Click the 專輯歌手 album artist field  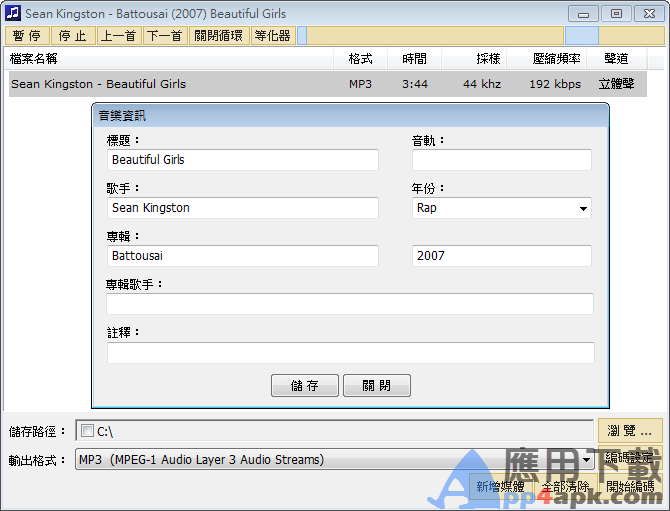[350, 304]
